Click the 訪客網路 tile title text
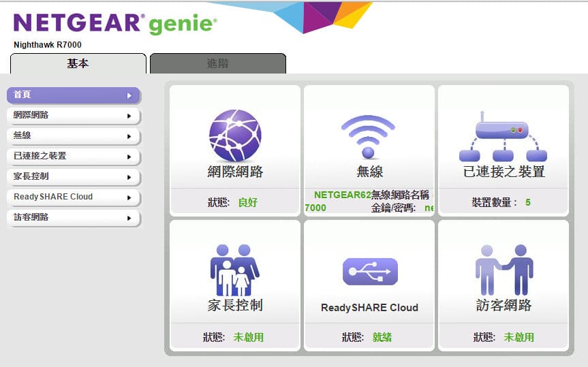 point(504,305)
